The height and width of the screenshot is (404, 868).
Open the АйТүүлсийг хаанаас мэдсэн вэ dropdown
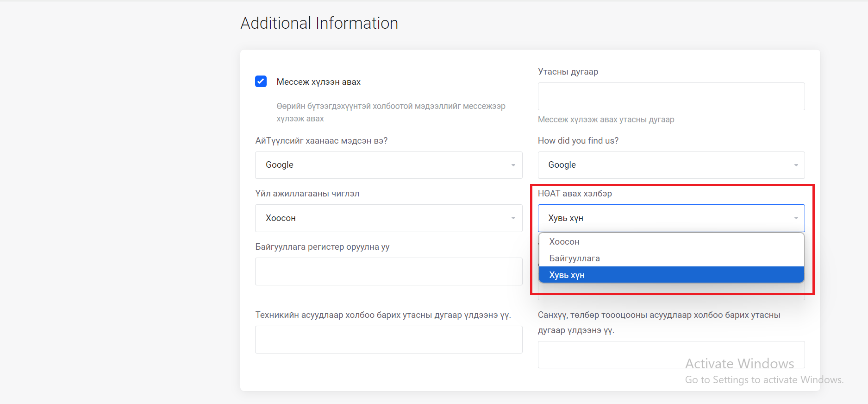(x=389, y=165)
